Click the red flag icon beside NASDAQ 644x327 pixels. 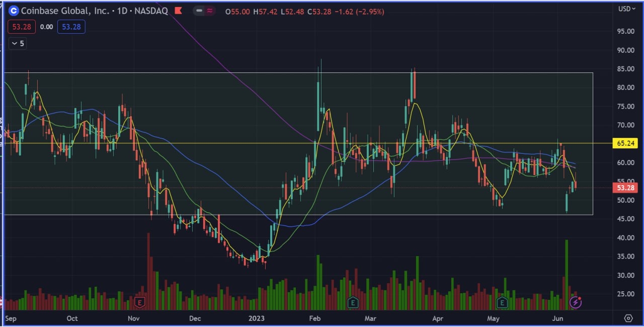coord(178,10)
